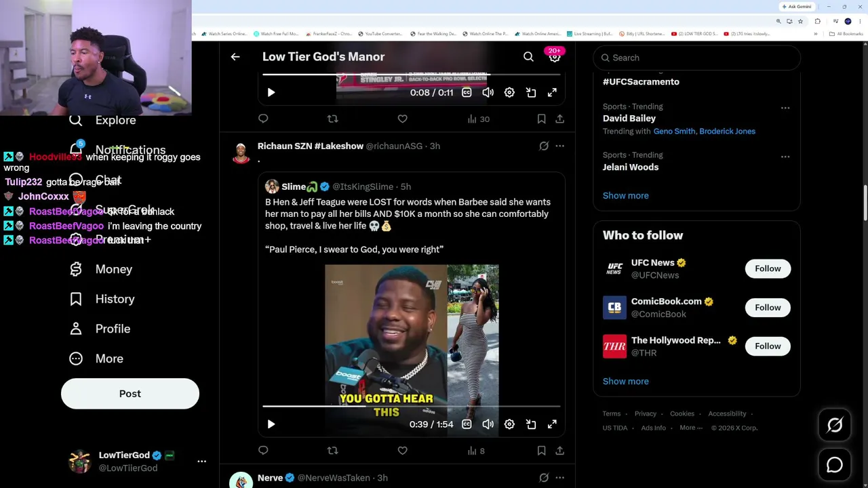This screenshot has height=488, width=868.
Task: View analytics showing 30 views
Action: [478, 119]
